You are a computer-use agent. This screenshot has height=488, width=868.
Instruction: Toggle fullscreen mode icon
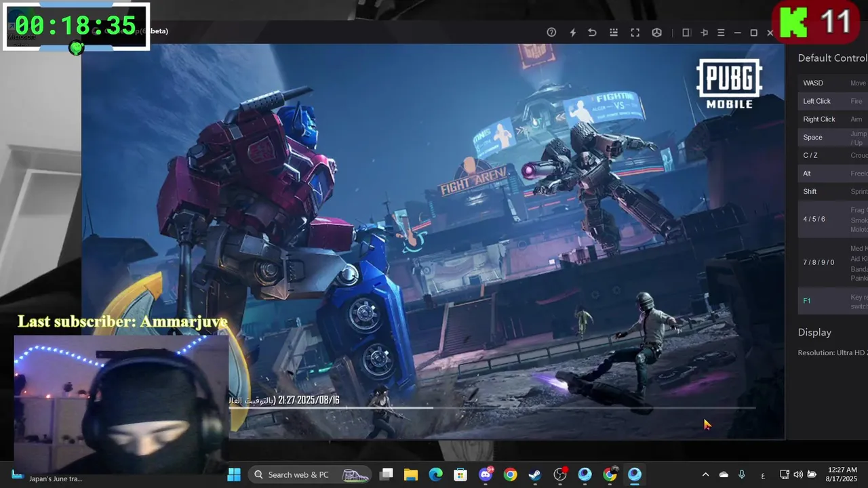click(x=635, y=33)
